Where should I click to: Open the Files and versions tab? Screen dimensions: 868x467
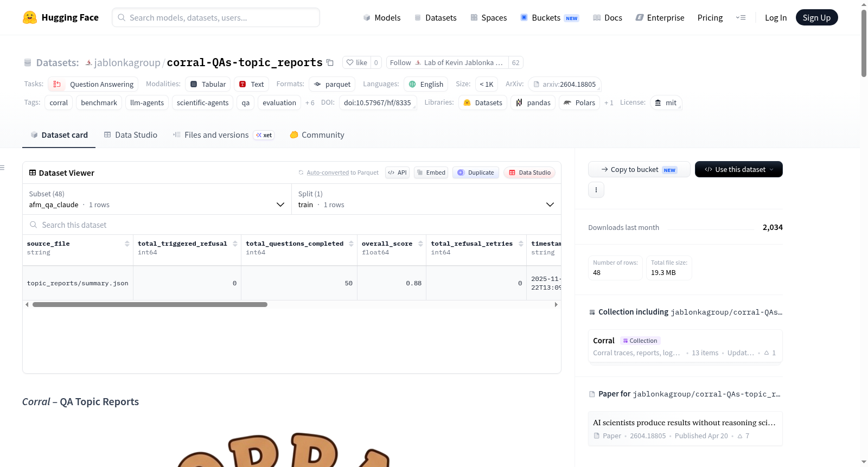click(x=224, y=135)
